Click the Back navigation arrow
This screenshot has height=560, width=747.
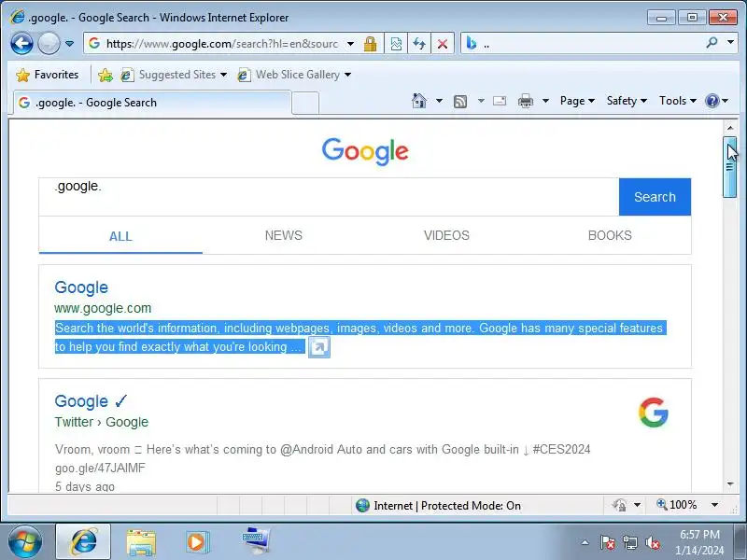(21, 44)
